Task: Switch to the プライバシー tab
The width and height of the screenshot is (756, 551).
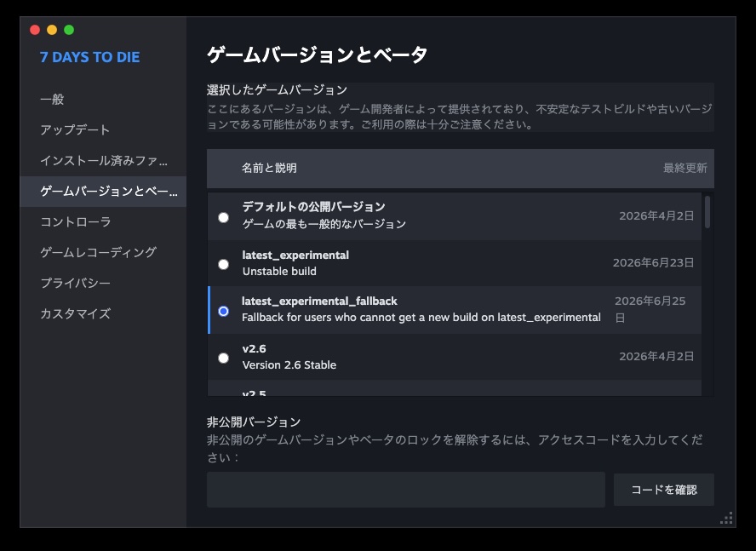Action: (x=103, y=284)
